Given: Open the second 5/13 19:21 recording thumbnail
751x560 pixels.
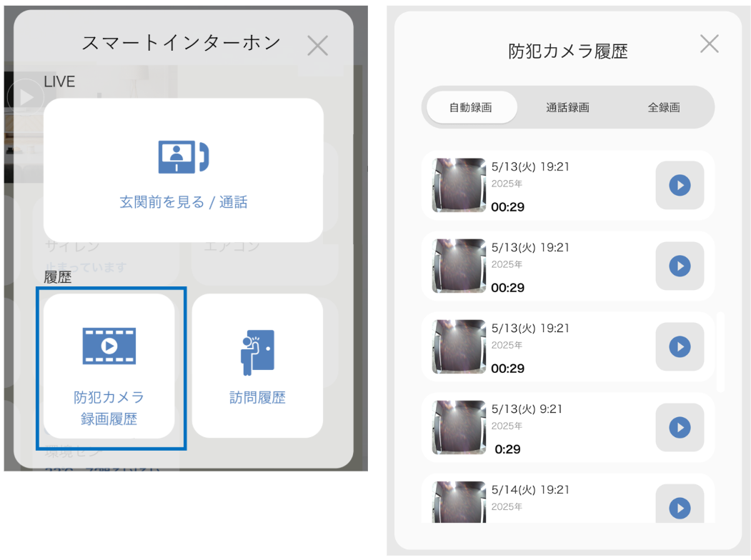Looking at the screenshot, I should click(459, 266).
